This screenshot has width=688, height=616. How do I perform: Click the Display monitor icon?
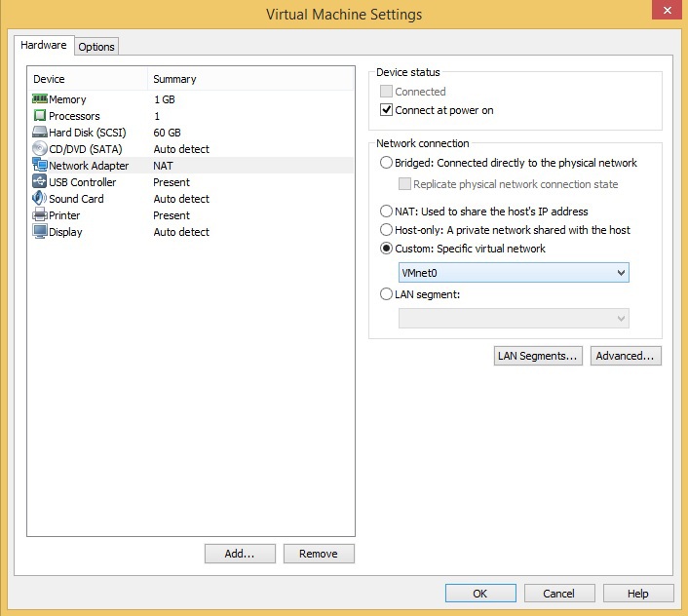click(40, 232)
